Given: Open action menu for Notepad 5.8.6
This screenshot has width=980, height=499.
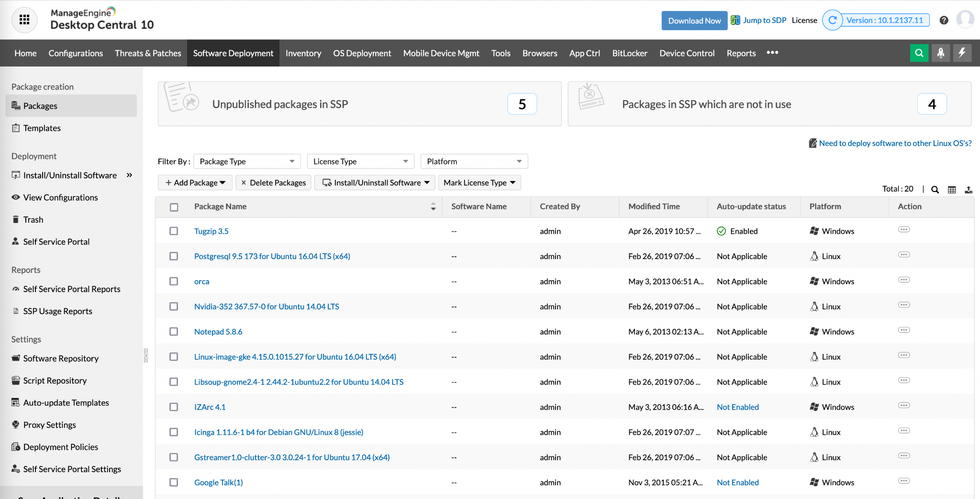Looking at the screenshot, I should tap(904, 330).
